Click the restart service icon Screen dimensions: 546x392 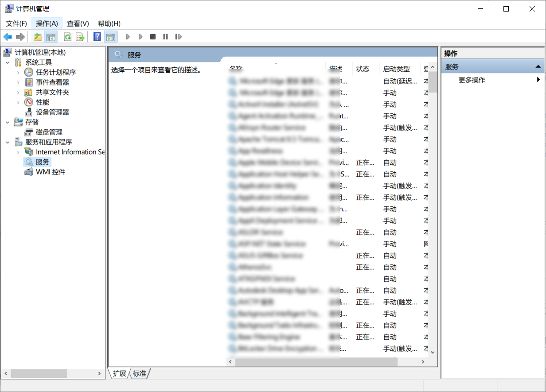pyautogui.click(x=178, y=37)
